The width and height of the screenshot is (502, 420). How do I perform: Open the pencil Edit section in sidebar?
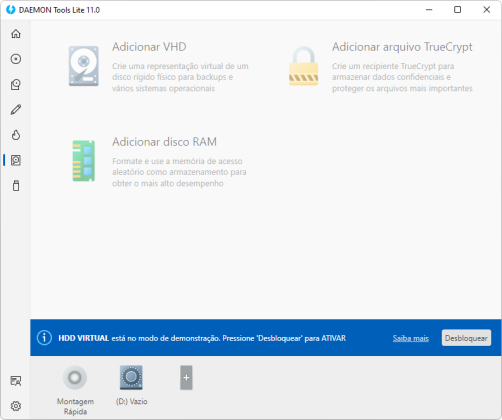[16, 110]
